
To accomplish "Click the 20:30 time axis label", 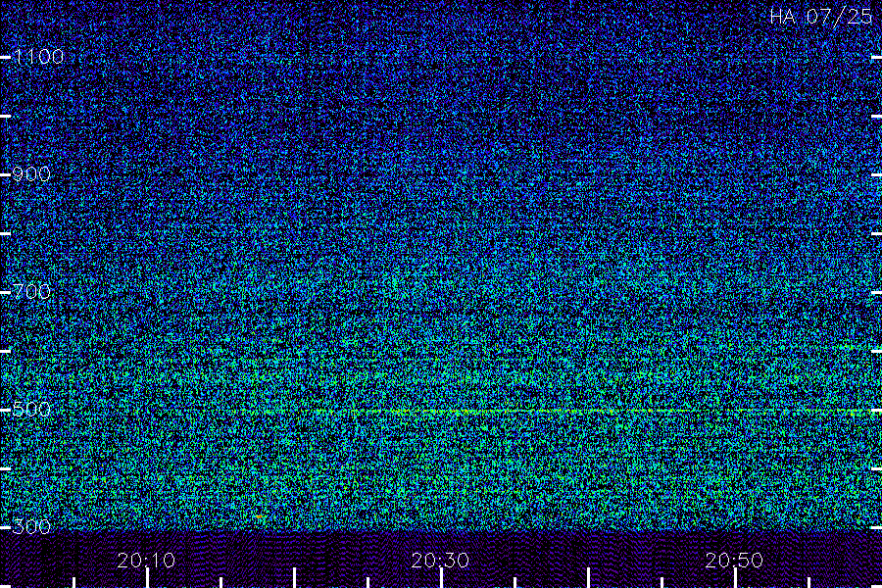I will pos(440,561).
